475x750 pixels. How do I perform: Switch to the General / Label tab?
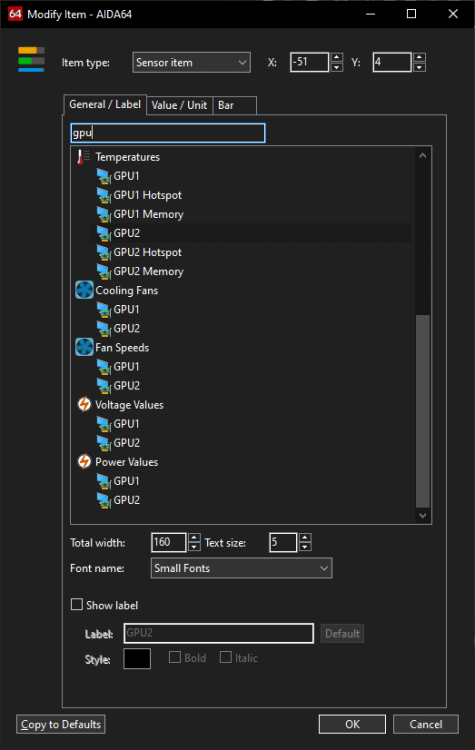coord(105,105)
